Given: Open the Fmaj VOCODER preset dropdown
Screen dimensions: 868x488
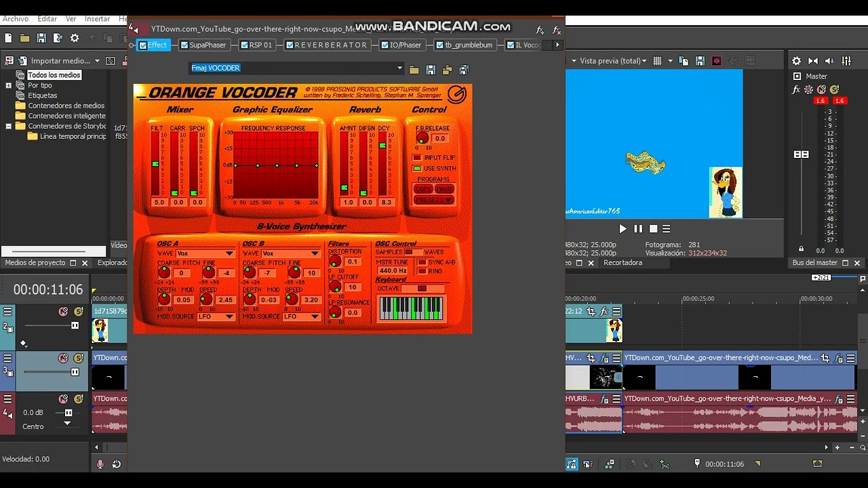Looking at the screenshot, I should 399,68.
